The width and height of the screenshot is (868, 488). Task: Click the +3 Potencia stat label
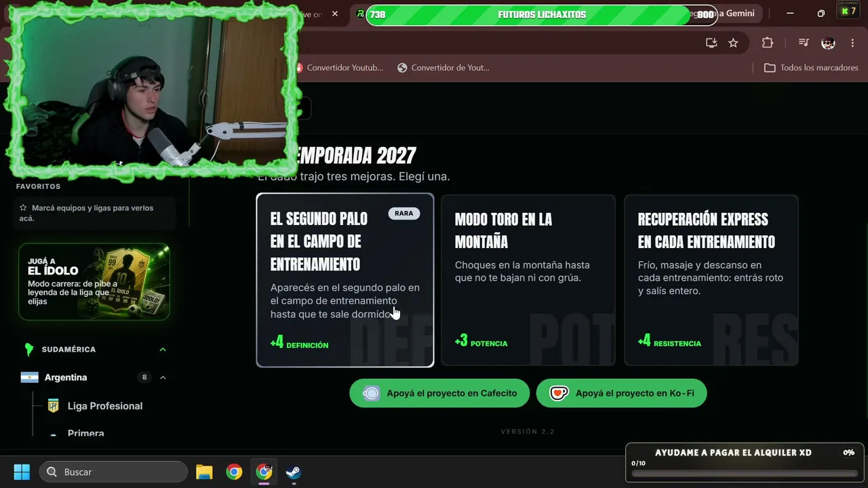point(481,342)
